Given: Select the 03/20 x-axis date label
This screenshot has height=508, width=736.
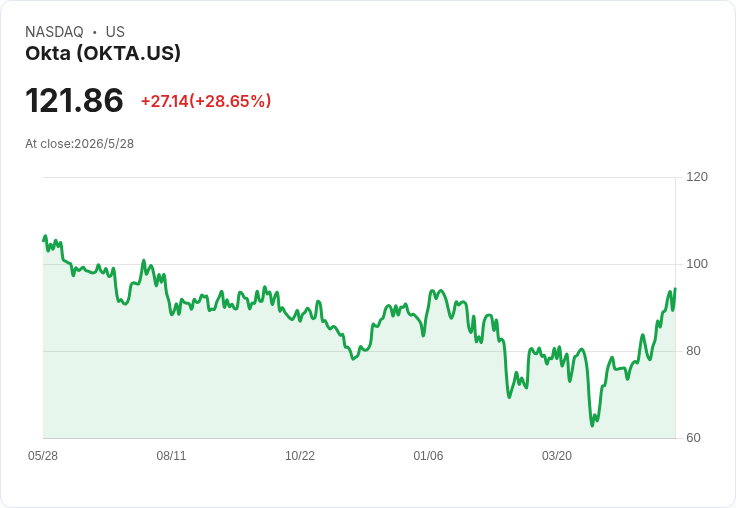Looking at the screenshot, I should click(557, 456).
